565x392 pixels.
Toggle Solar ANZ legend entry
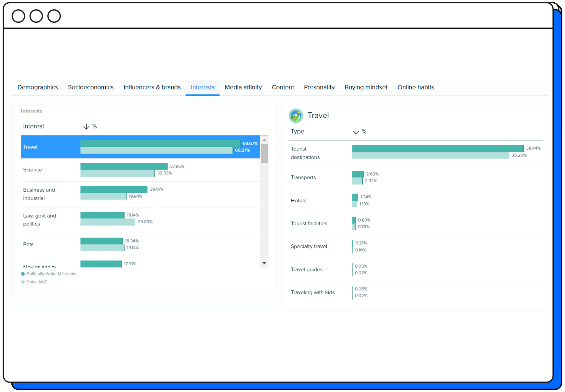(x=37, y=282)
